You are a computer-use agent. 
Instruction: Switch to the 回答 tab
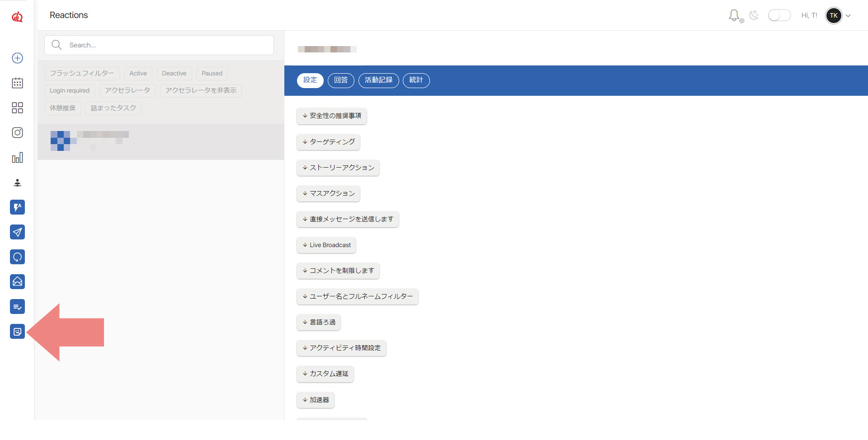tap(341, 80)
